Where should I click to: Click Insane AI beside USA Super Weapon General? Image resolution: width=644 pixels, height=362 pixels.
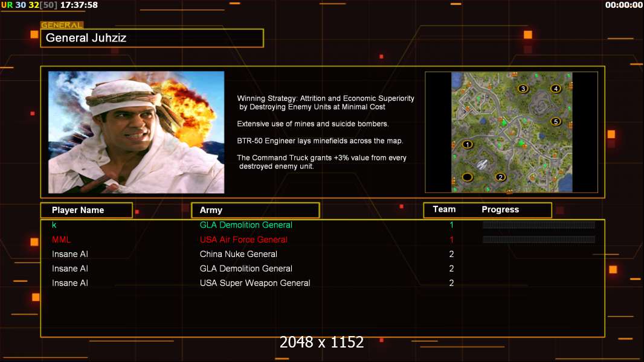[70, 283]
